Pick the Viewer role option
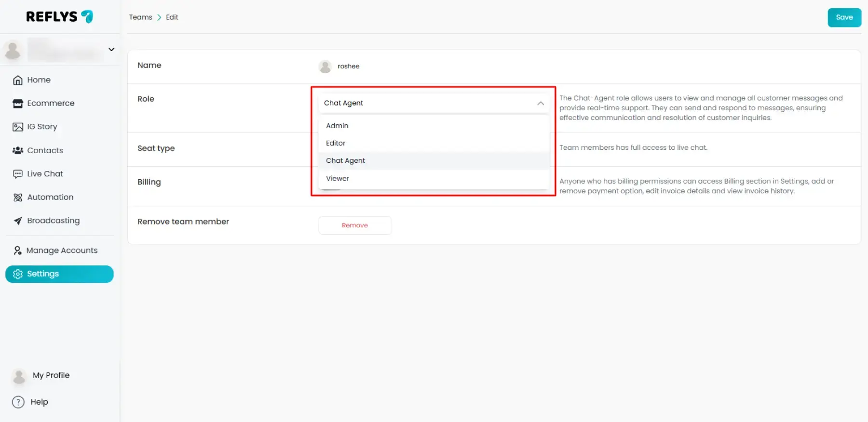This screenshot has height=422, width=868. pyautogui.click(x=338, y=178)
